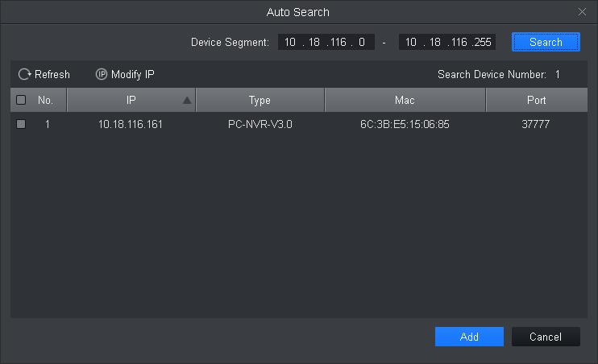Edit the end segment last octet 255
Image resolution: width=598 pixels, height=364 pixels.
point(482,42)
